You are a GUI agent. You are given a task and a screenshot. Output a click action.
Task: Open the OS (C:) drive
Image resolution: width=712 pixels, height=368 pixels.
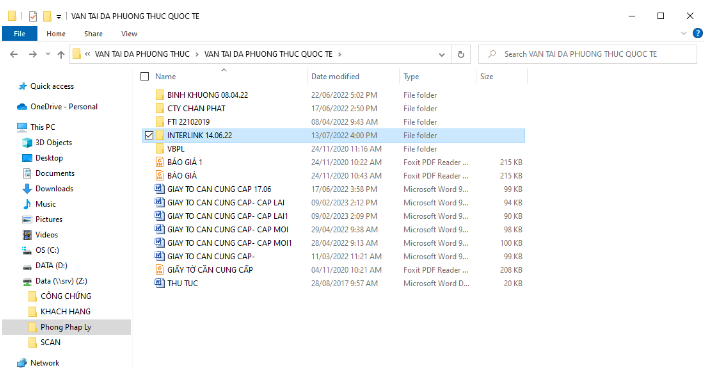(47, 250)
